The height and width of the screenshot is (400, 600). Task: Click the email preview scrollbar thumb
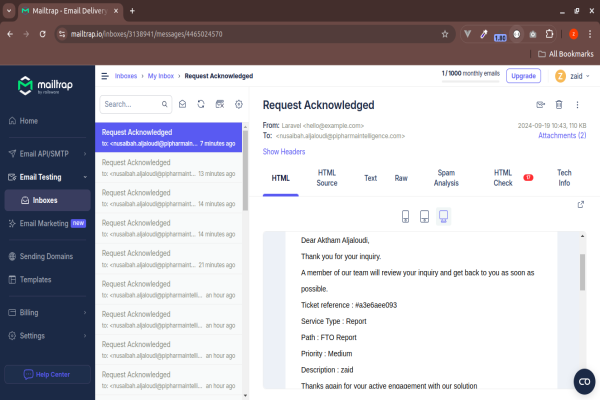582,272
